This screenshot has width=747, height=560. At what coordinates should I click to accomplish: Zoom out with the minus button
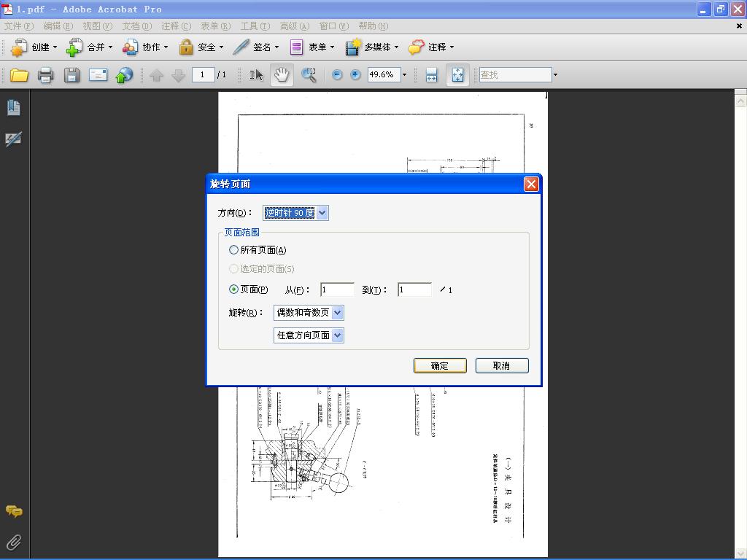click(x=337, y=75)
